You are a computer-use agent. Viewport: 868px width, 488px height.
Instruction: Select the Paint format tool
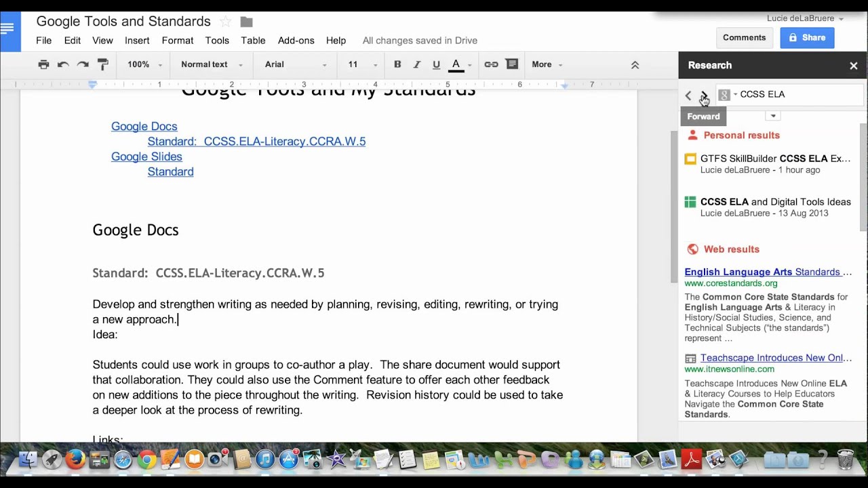tap(103, 64)
